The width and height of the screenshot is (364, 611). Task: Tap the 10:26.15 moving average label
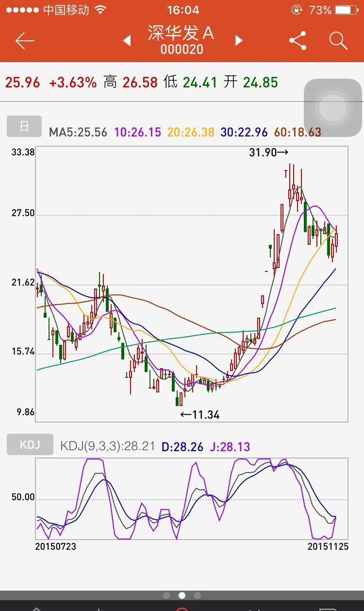[137, 132]
